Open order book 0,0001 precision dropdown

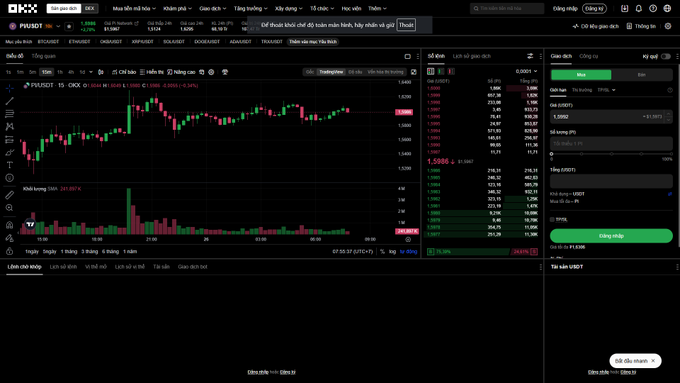[526, 71]
